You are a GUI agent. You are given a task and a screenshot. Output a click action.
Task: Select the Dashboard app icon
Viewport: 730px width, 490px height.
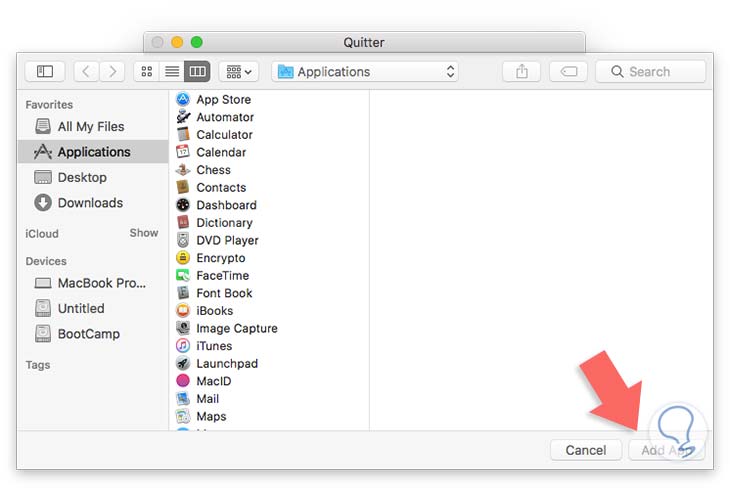tap(183, 205)
